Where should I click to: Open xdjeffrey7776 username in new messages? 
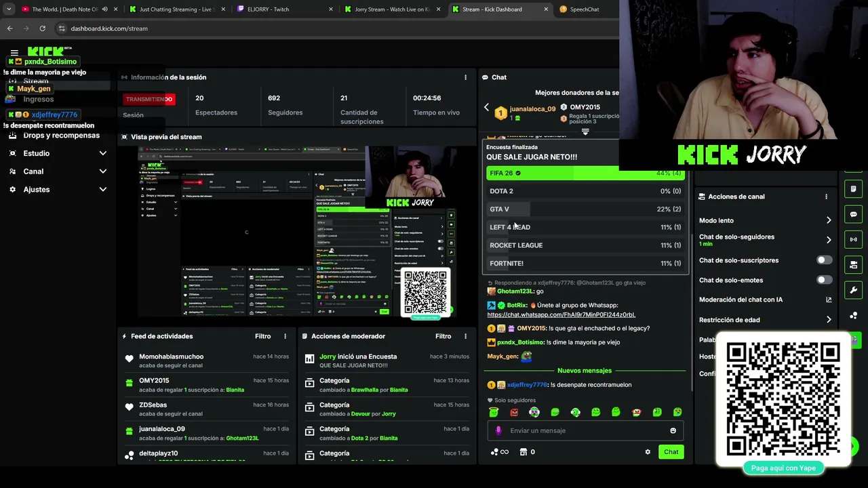527,385
